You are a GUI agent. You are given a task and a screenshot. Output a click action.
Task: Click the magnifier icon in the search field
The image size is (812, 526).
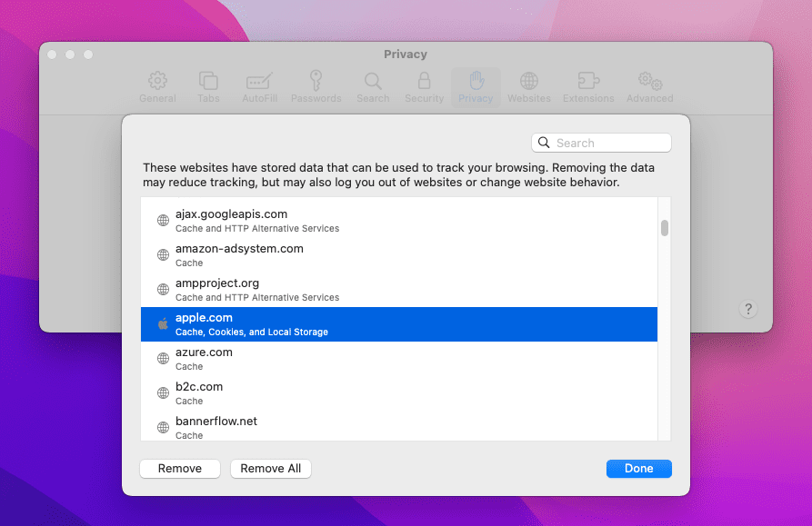[544, 143]
